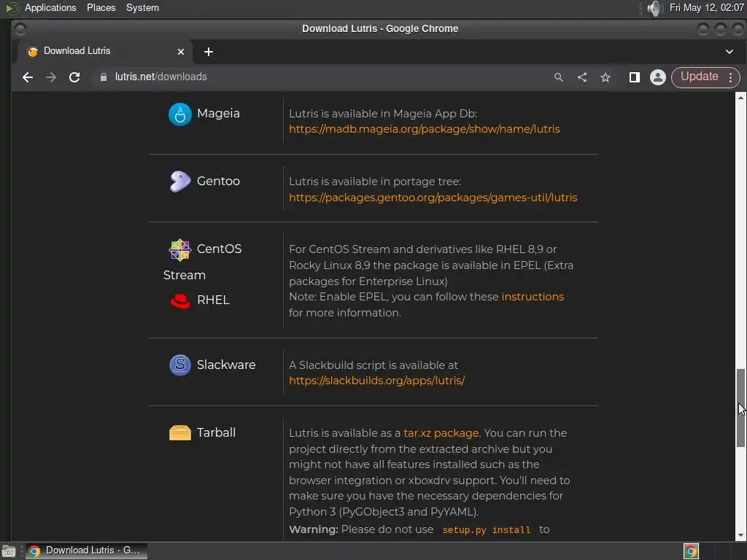Image resolution: width=747 pixels, height=560 pixels.
Task: Open a new browser tab
Action: [209, 52]
